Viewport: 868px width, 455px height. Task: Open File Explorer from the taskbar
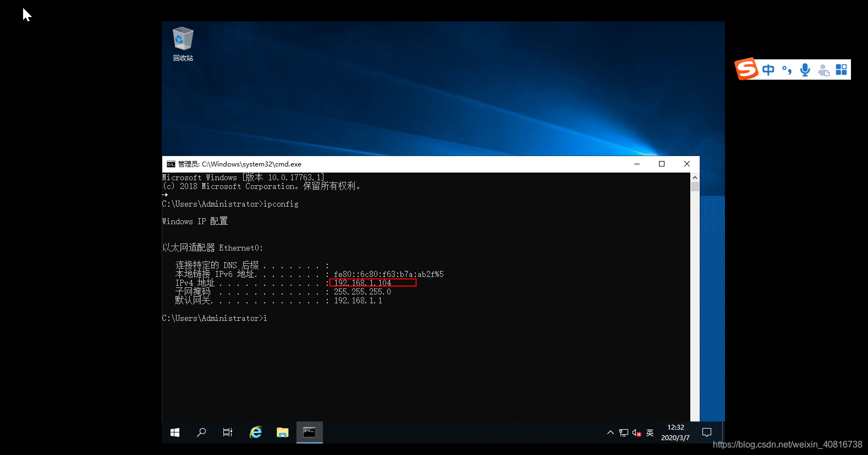point(282,432)
